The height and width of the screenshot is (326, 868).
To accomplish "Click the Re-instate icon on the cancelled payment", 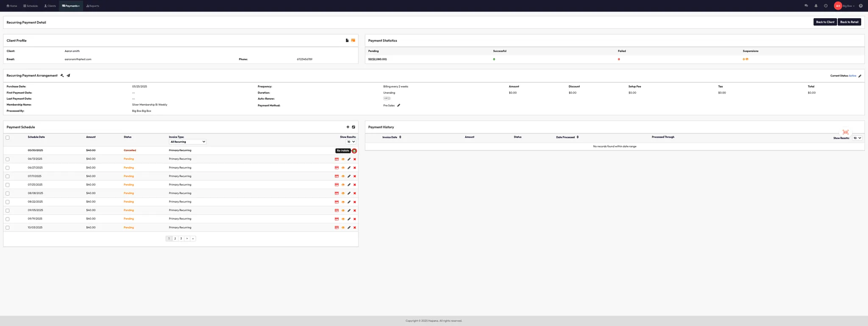I will pos(354,151).
